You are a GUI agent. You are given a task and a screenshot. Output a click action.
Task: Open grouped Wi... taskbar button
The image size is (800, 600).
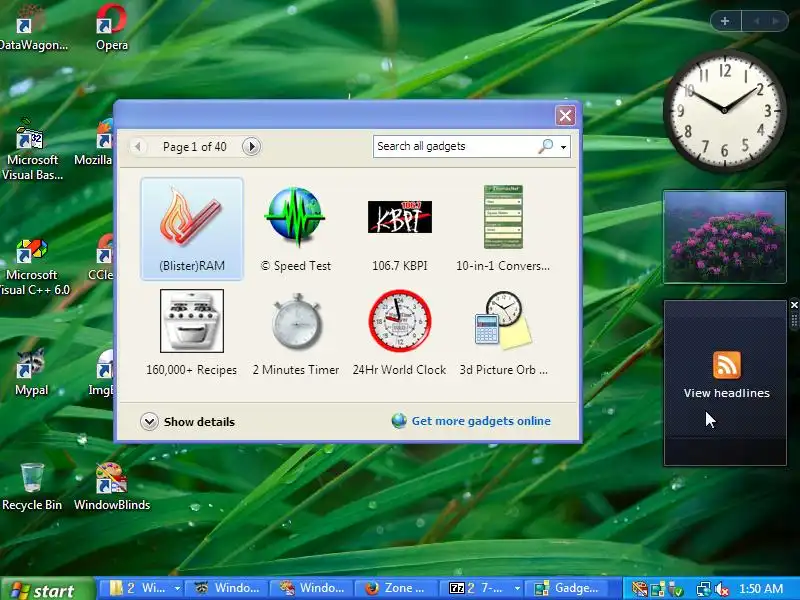click(x=141, y=589)
